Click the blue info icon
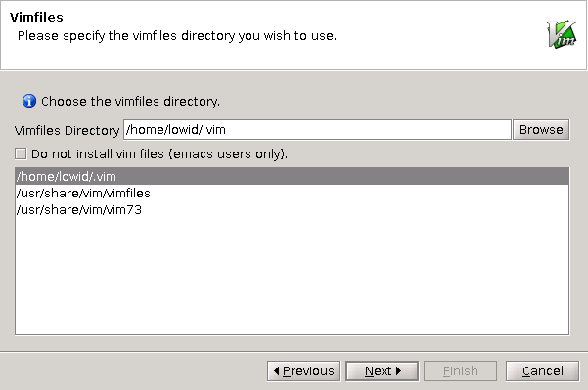The image size is (588, 390). [x=29, y=101]
